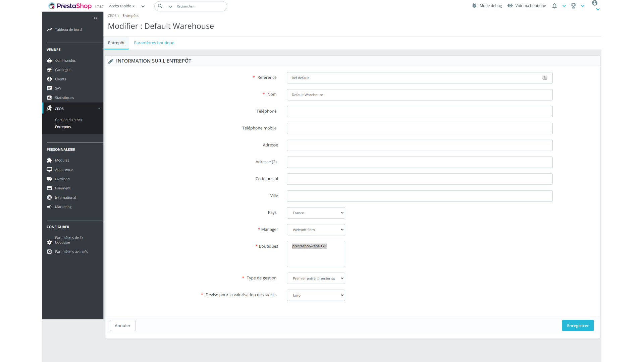This screenshot has width=644, height=362.
Task: Click the Enregistrer button
Action: coord(578,326)
